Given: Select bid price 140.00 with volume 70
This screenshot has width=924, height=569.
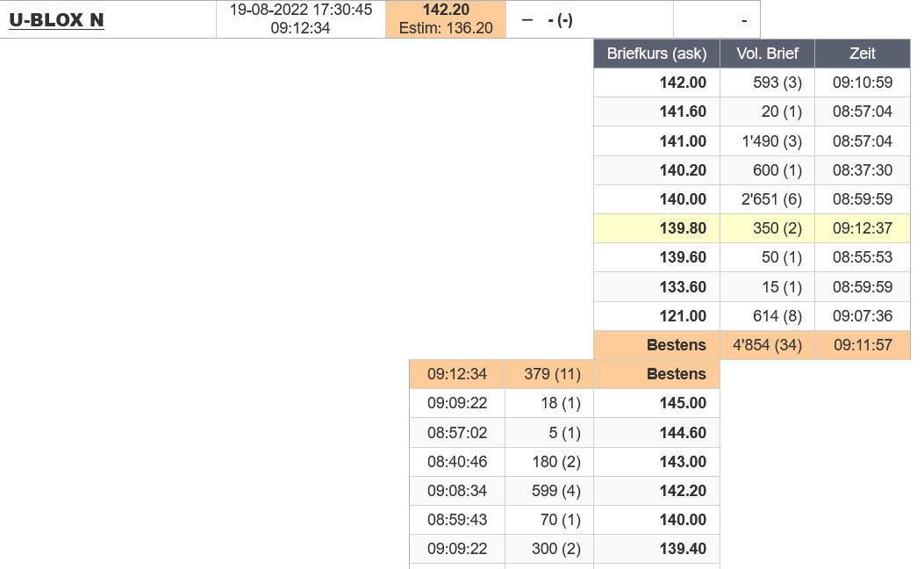Looking at the screenshot, I should (683, 520).
